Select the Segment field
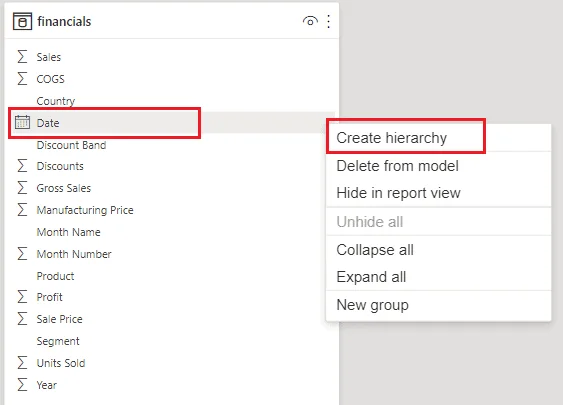Viewport: 563px width, 405px height. pyautogui.click(x=58, y=341)
